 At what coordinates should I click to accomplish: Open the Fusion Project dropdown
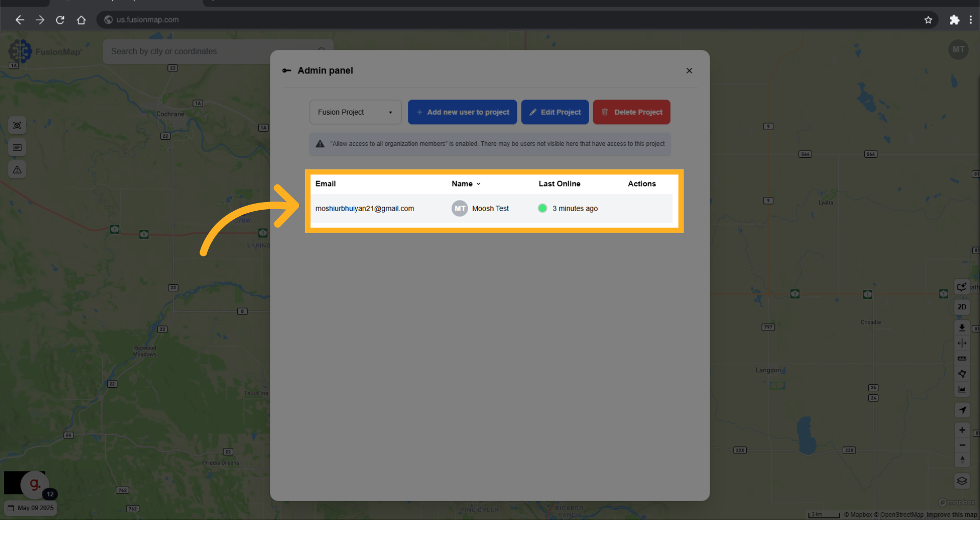pyautogui.click(x=355, y=112)
